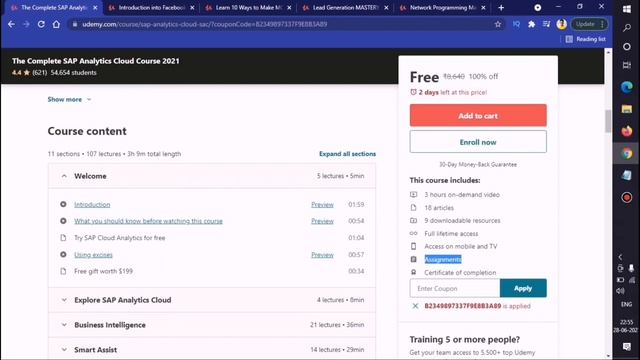Open the media control playlist icon
The image size is (640, 360).
coord(547,24)
